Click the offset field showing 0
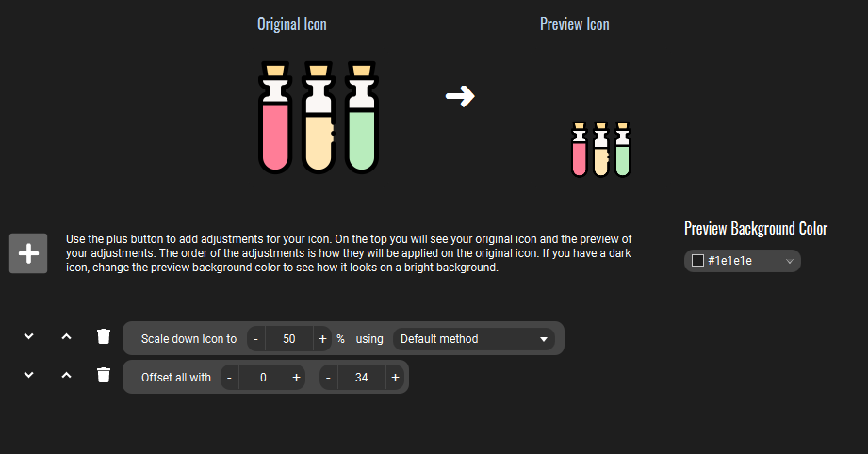The width and height of the screenshot is (868, 454). (263, 378)
